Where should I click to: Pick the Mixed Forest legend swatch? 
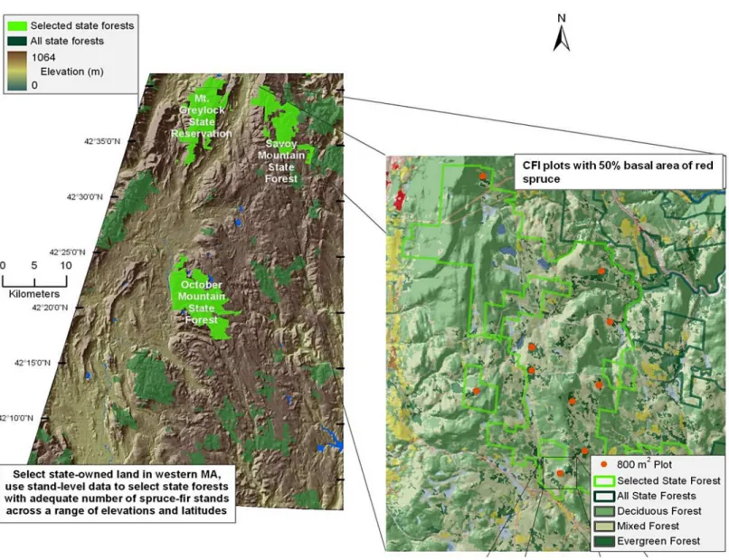click(x=604, y=526)
